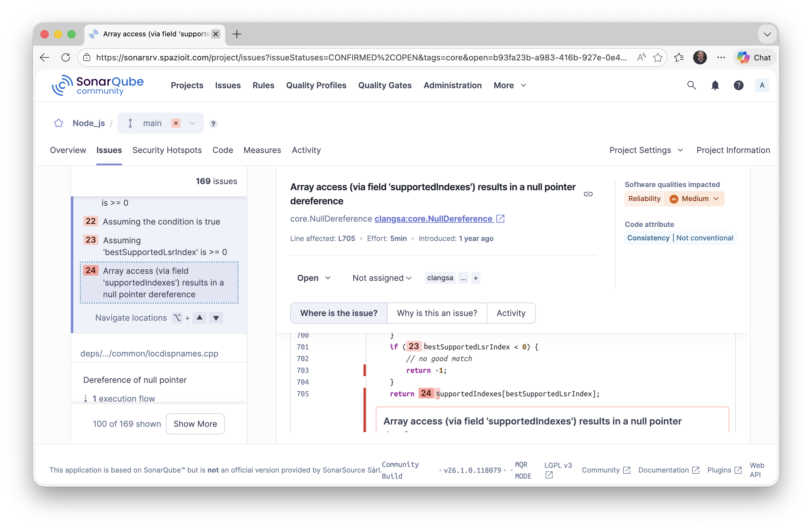Add a tag using the plus icon
The image size is (812, 530).
pyautogui.click(x=475, y=278)
